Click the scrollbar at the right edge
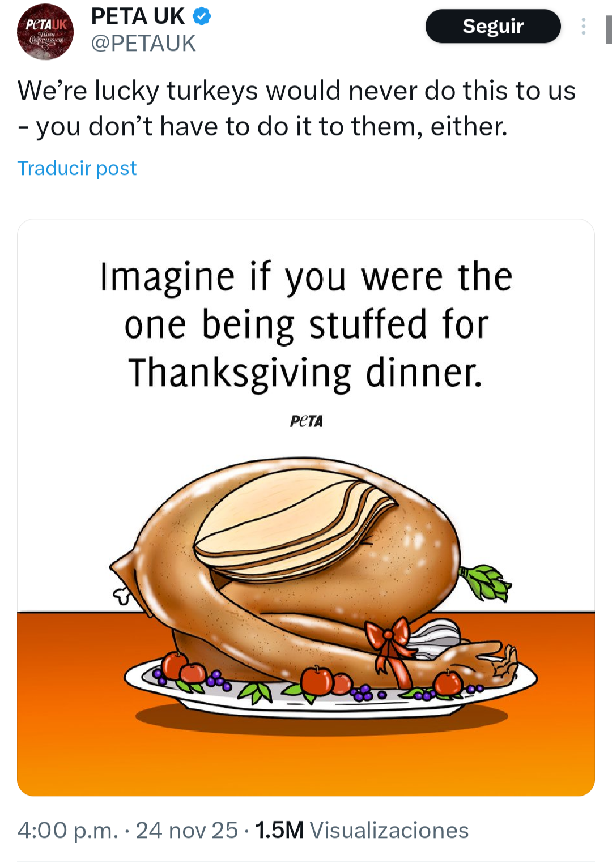 coord(609,29)
